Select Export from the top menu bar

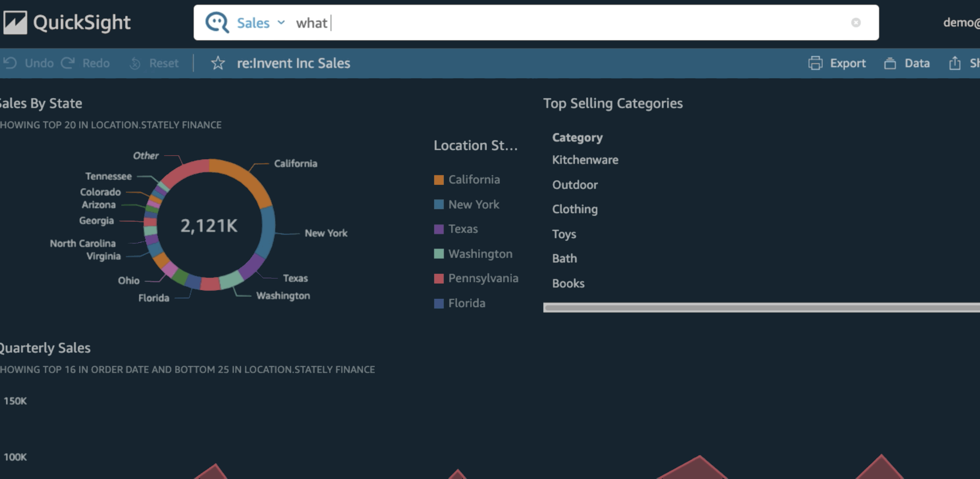point(848,63)
